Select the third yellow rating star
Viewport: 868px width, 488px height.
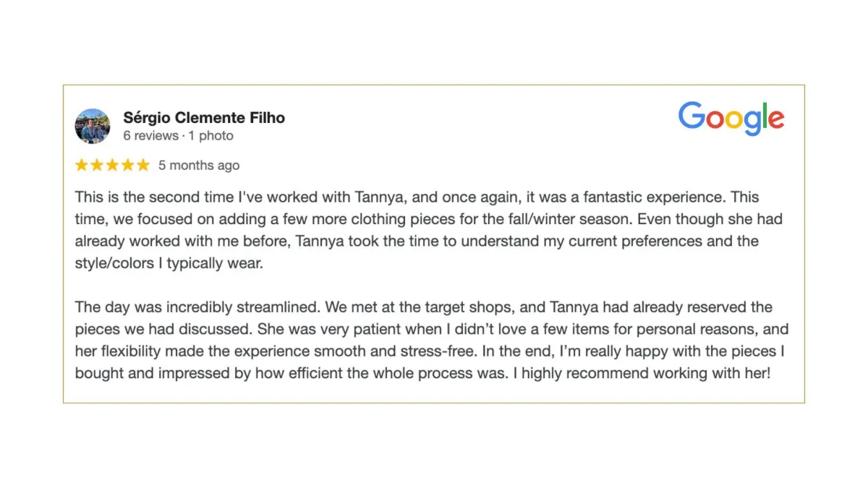pos(112,165)
